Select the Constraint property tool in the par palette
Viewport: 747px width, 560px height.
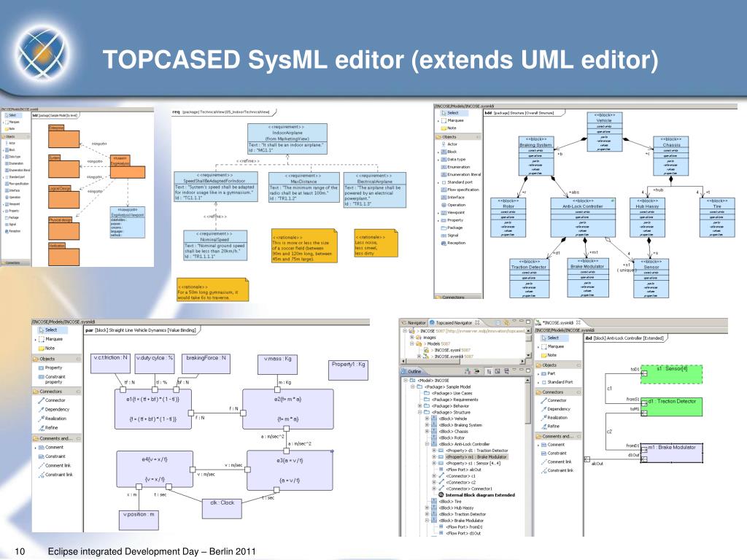tap(52, 379)
